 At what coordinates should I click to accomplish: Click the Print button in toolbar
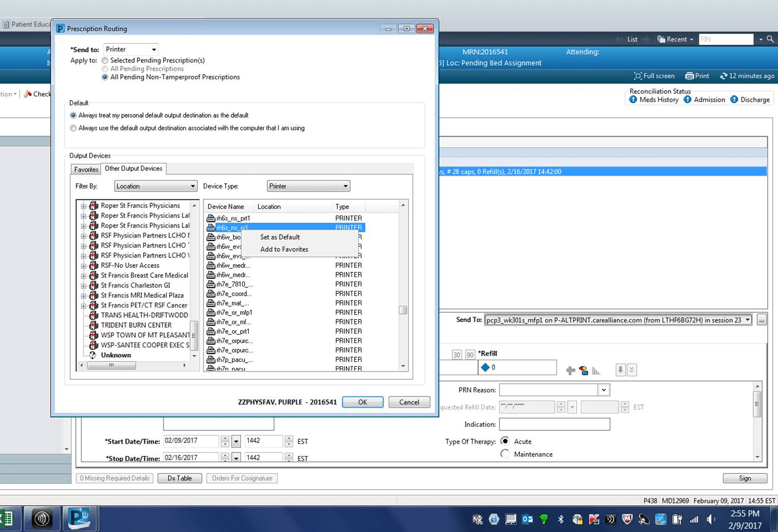tap(697, 76)
